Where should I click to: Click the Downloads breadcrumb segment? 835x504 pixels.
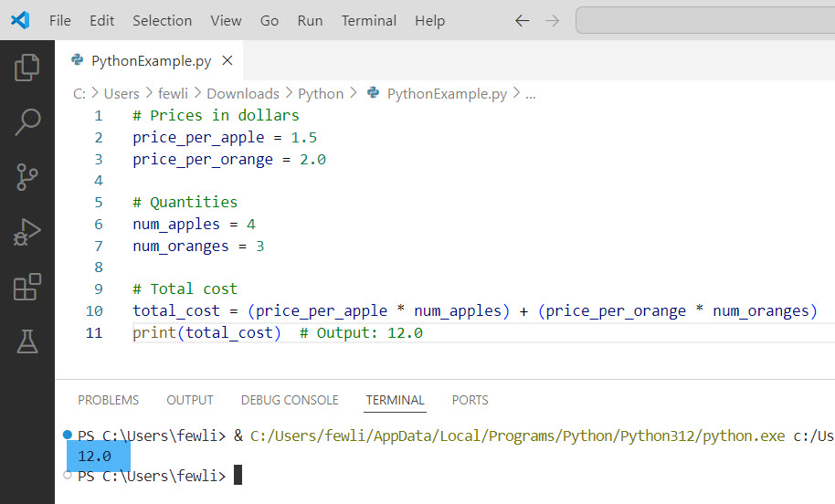[243, 94]
